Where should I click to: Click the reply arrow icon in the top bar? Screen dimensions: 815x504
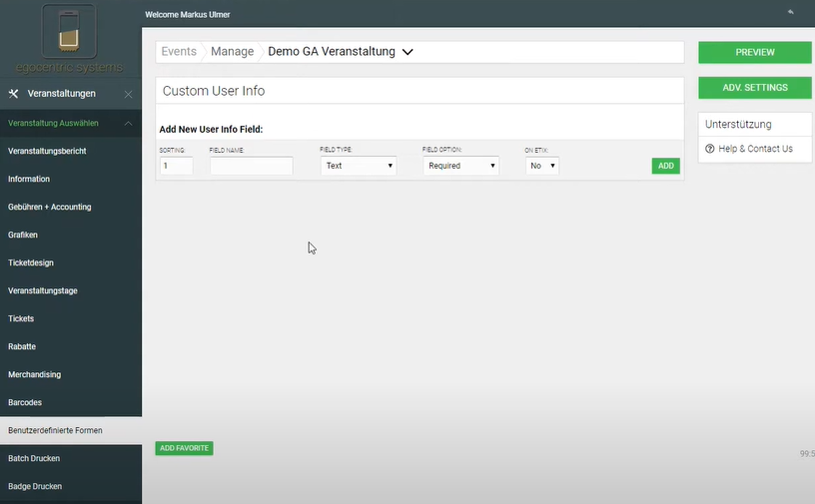(x=791, y=12)
